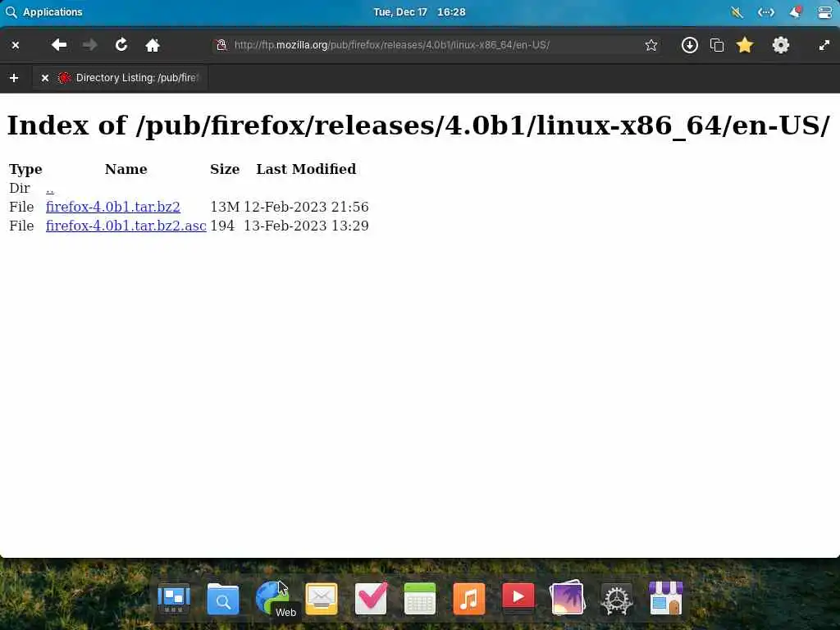Launch Music from the dock
This screenshot has width=840, height=630.
coord(468,598)
